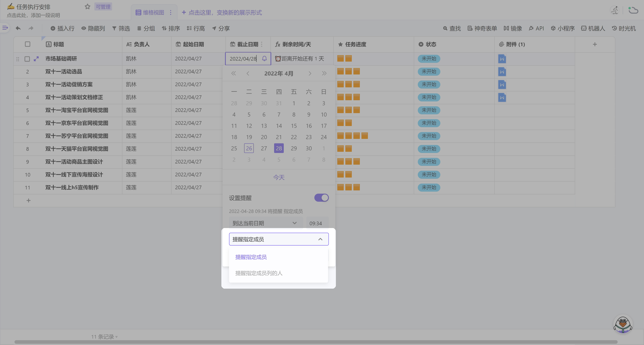This screenshot has height=345, width=644.
Task: Check the 市场基础调研 row checkbox
Action: [27, 59]
